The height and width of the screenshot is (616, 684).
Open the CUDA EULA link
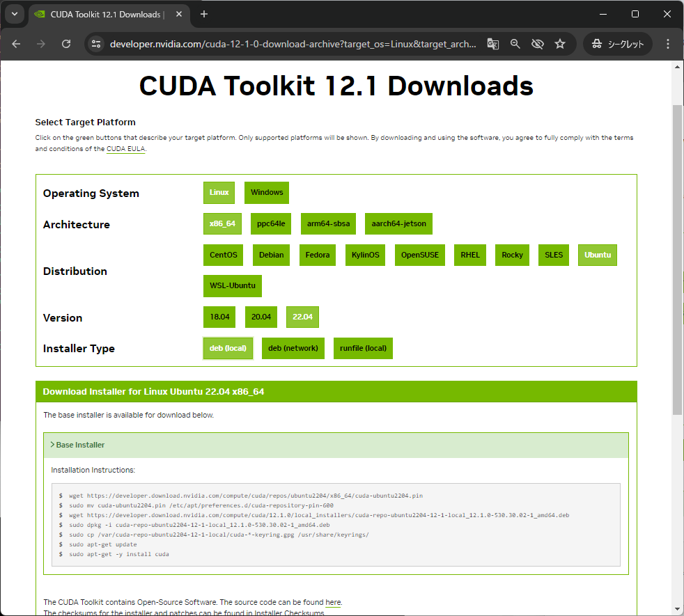(x=125, y=148)
